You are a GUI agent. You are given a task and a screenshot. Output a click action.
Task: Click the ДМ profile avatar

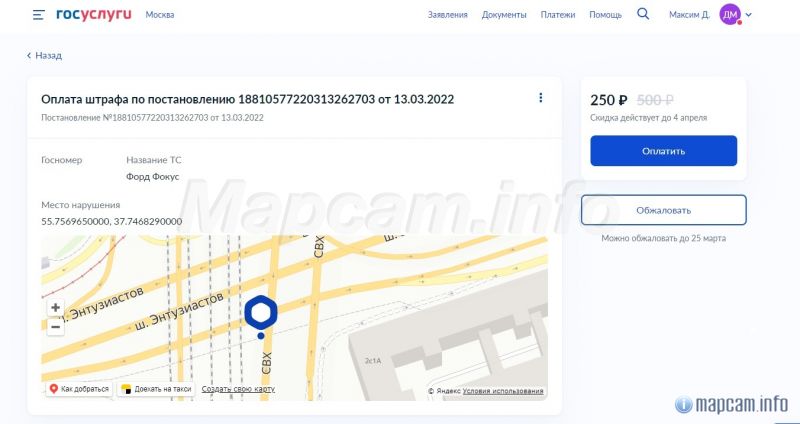tap(730, 14)
